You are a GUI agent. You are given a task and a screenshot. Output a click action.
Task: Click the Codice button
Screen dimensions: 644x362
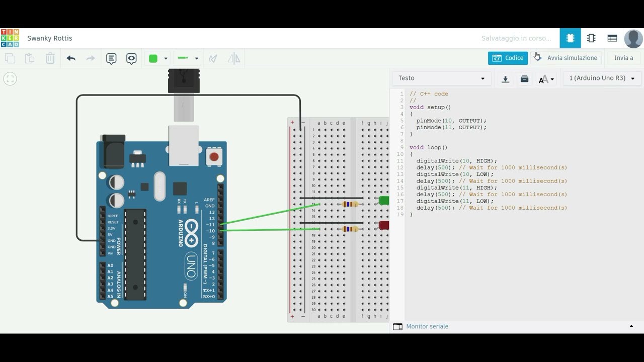coord(508,58)
